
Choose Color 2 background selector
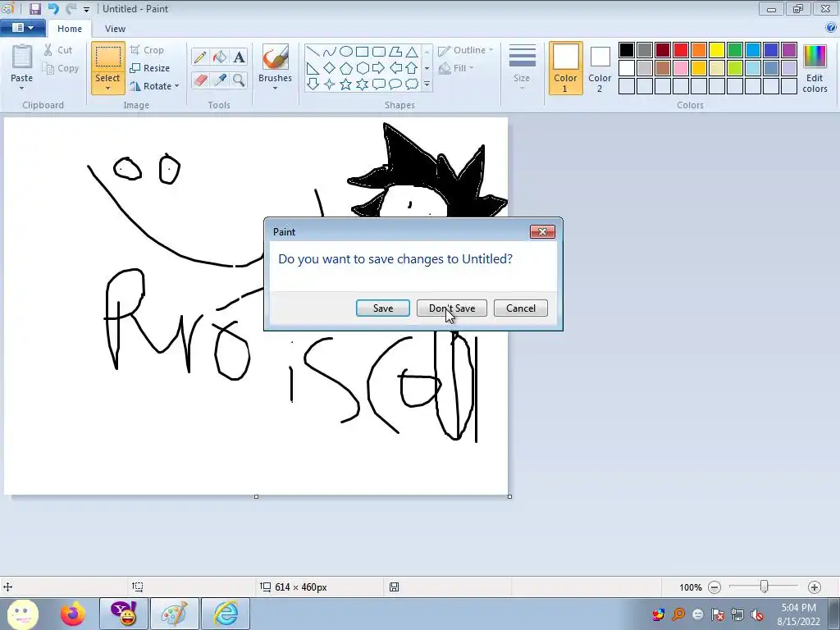[600, 68]
